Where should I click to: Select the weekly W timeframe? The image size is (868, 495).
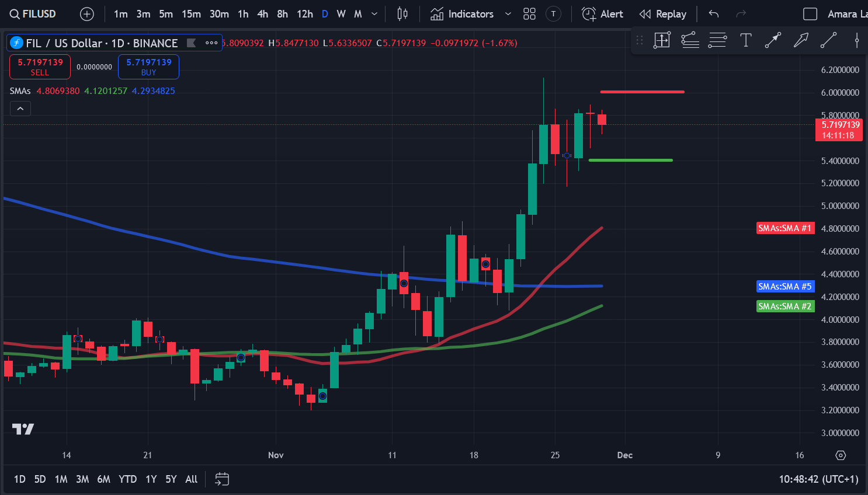point(341,14)
